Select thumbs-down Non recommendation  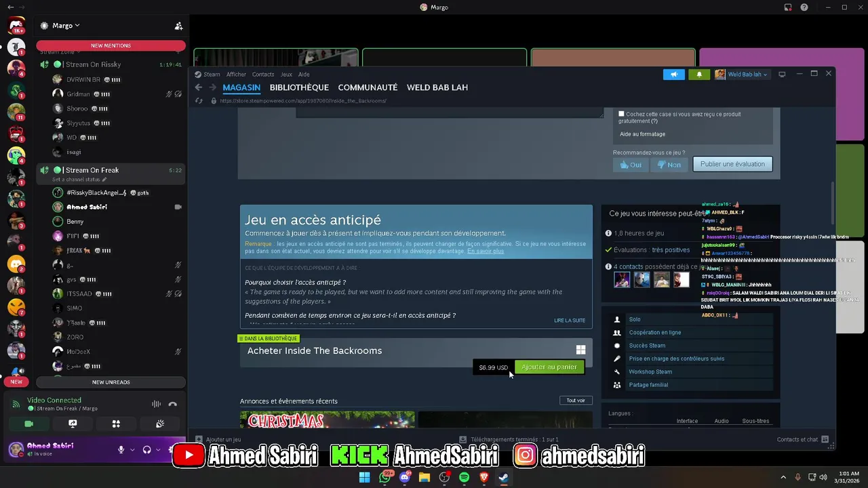coord(669,165)
